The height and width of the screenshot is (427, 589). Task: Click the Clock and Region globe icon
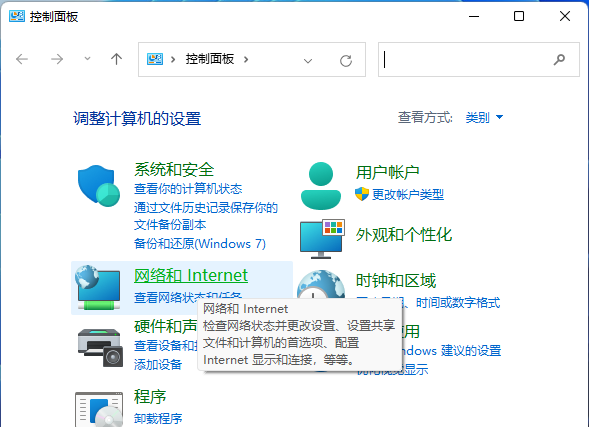(x=321, y=284)
